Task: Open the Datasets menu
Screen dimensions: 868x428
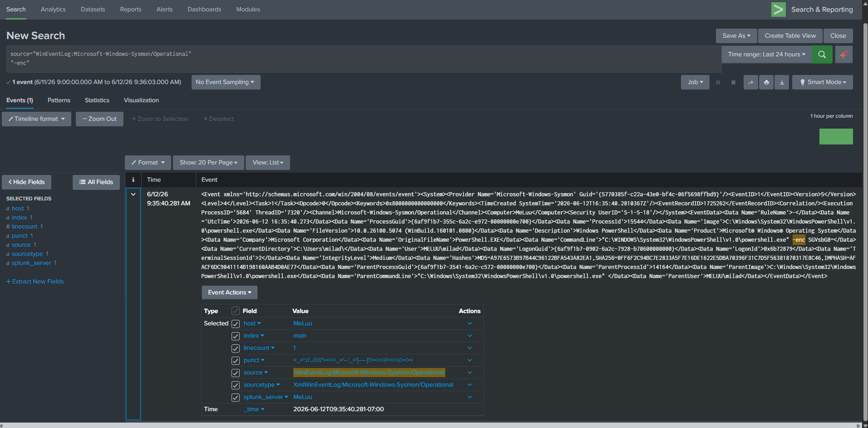Action: pyautogui.click(x=93, y=10)
